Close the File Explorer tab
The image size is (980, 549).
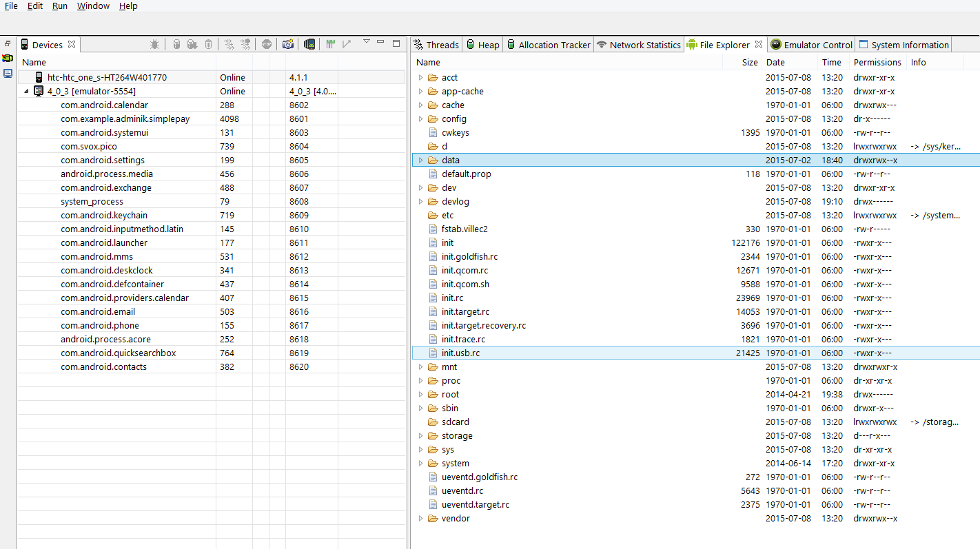[759, 45]
